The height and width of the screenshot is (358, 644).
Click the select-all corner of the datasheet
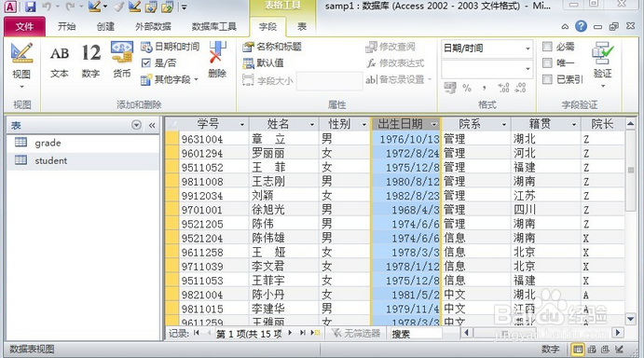172,124
